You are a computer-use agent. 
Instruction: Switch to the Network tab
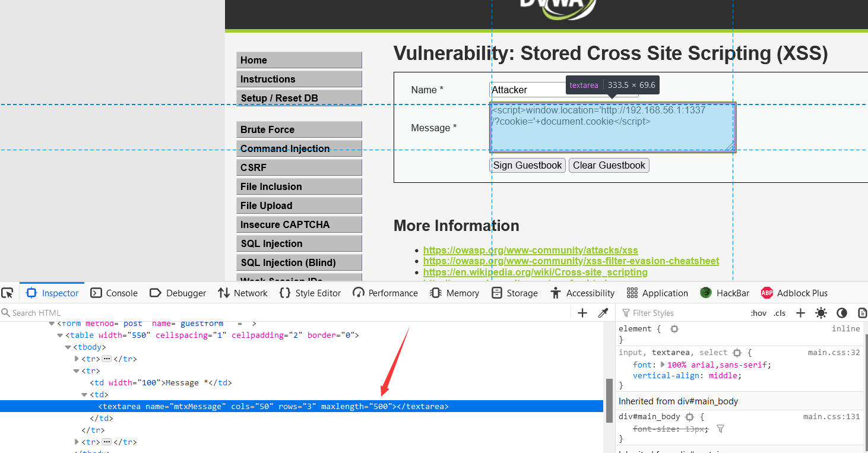pos(242,293)
